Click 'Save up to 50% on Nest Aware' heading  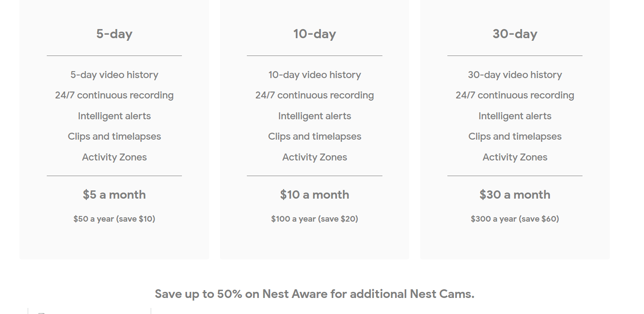[314, 294]
